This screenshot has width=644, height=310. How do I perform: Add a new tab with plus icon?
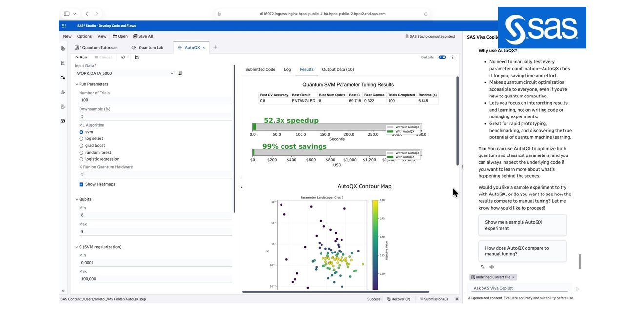215,47
